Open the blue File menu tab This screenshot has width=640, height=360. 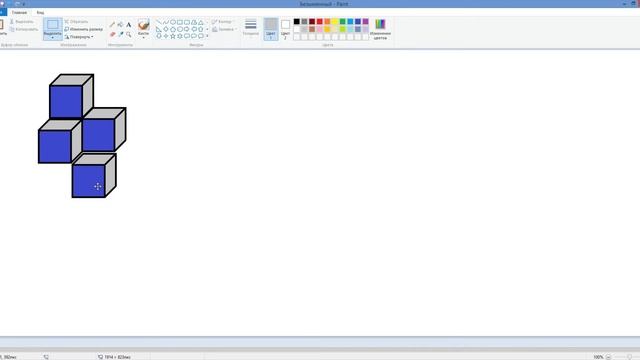point(2,13)
